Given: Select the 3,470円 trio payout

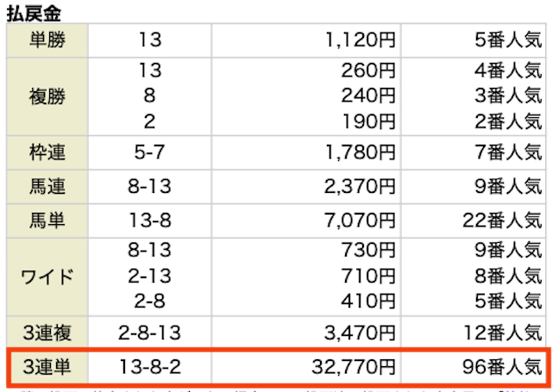Looking at the screenshot, I should 360,333.
